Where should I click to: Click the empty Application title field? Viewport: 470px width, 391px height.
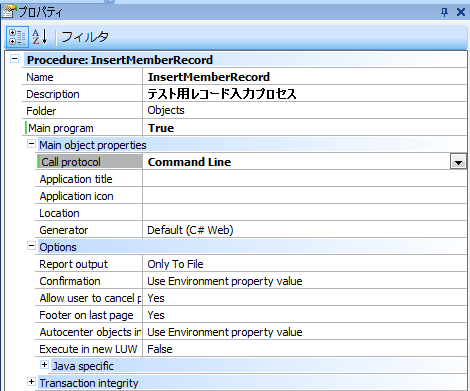click(305, 179)
